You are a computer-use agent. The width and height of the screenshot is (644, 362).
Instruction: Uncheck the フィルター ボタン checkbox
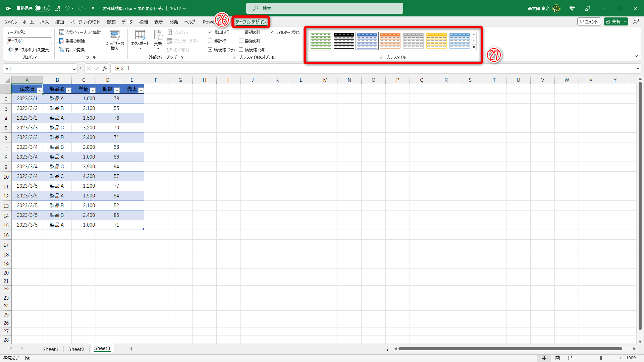pos(272,32)
